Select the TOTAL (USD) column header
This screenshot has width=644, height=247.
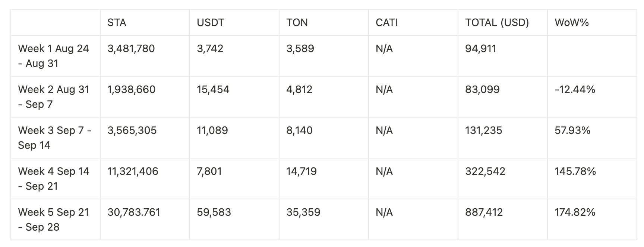(497, 23)
